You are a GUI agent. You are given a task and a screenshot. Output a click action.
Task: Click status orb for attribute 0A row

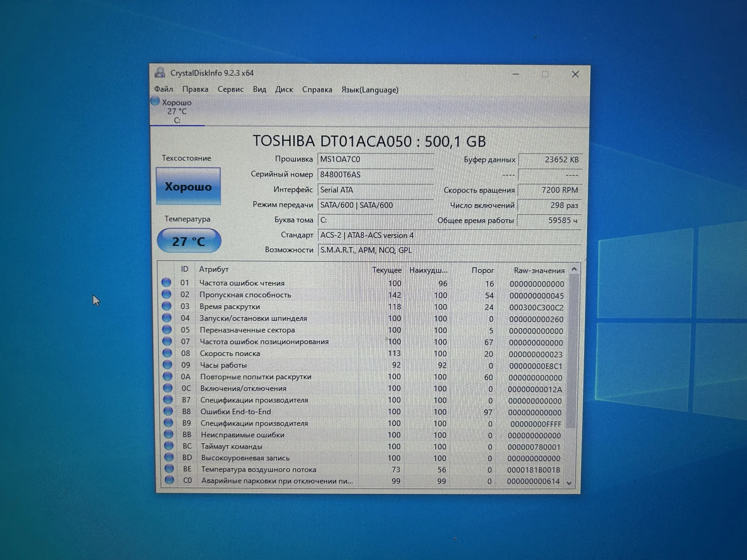coord(168,376)
